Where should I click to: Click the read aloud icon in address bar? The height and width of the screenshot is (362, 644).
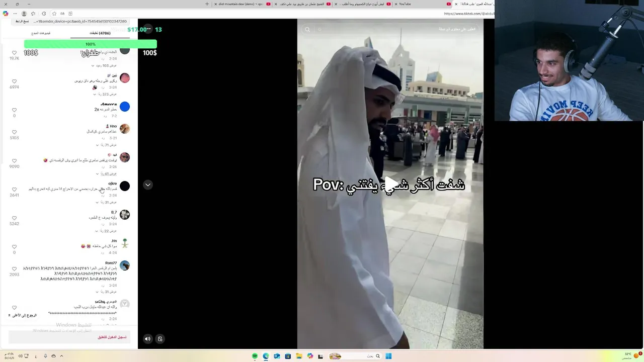[x=62, y=14]
